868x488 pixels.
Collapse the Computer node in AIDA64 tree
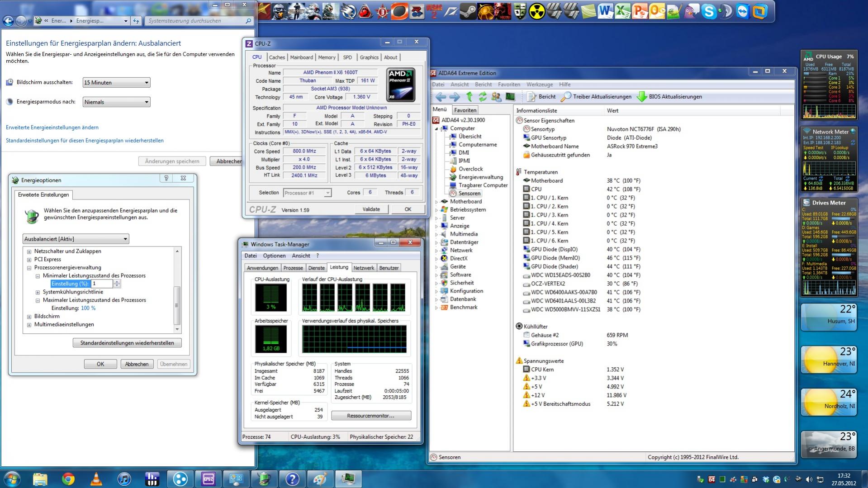coord(437,128)
